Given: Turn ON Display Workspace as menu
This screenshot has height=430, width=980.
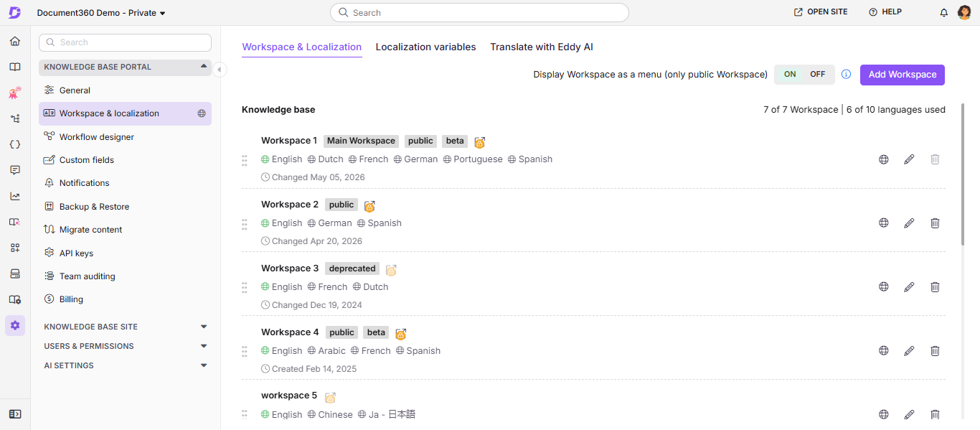Looking at the screenshot, I should click(790, 75).
